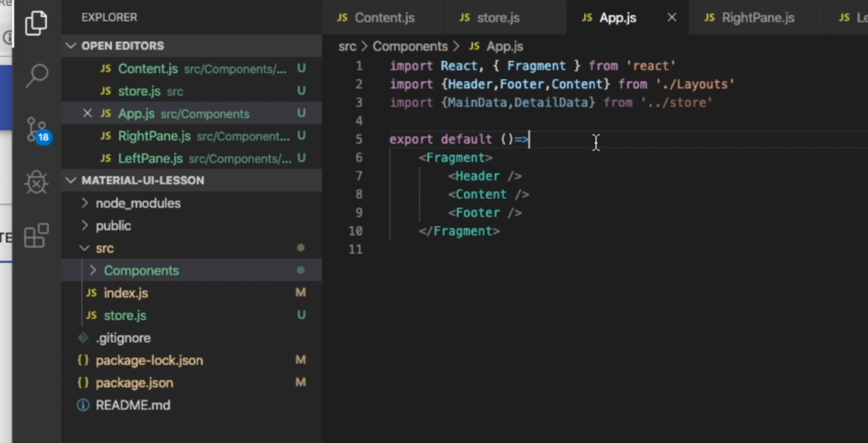This screenshot has height=443, width=868.
Task: Click the gitignore file icon
Action: point(82,338)
